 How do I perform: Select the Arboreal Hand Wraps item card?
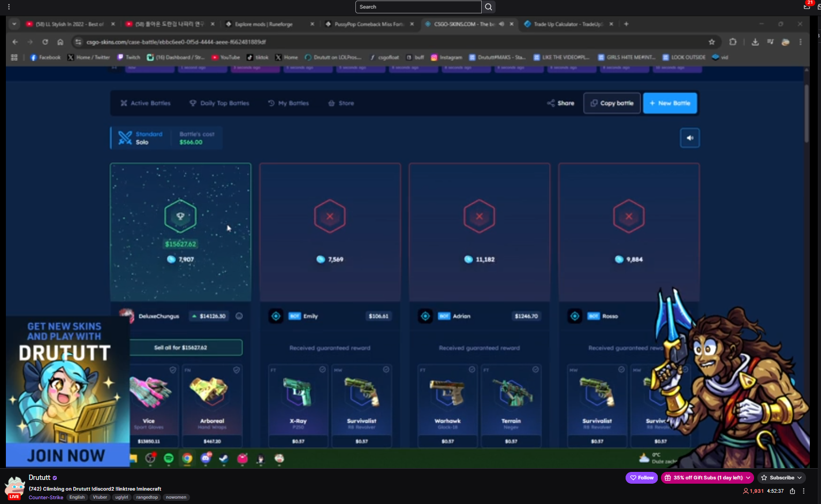(x=212, y=406)
